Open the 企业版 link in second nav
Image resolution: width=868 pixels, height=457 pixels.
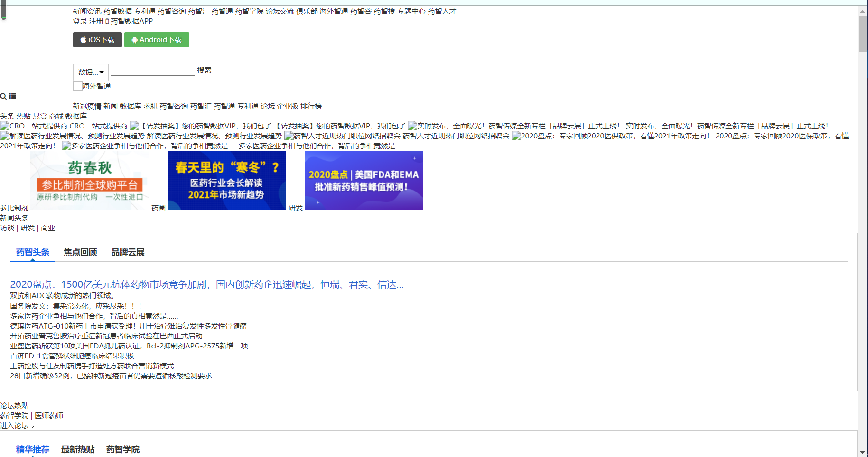point(288,106)
